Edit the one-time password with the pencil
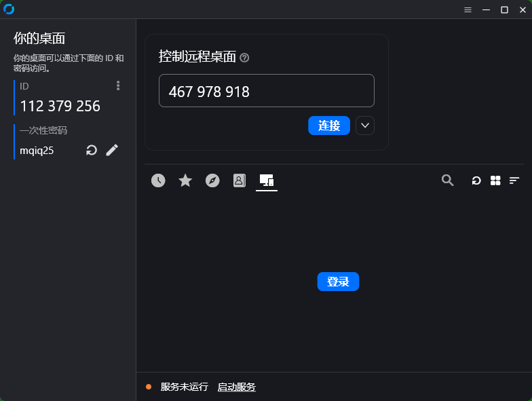 tap(112, 150)
